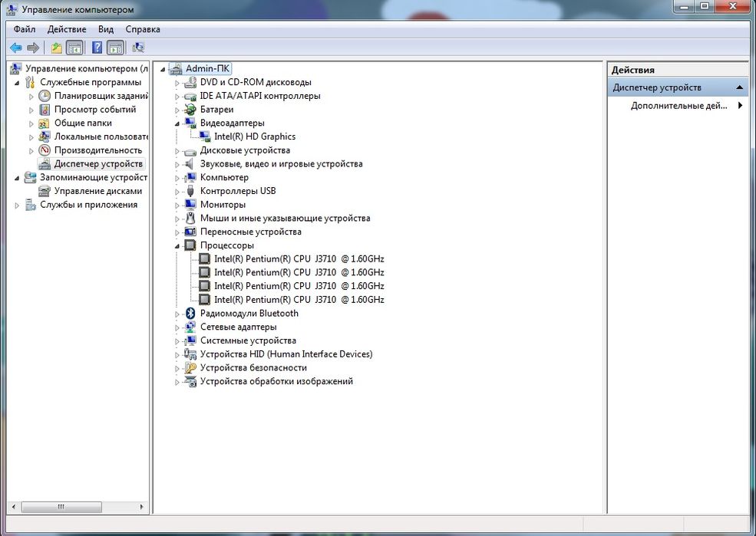This screenshot has height=536, width=756.
Task: Expand the Локальные пользователи node
Action: (x=31, y=137)
